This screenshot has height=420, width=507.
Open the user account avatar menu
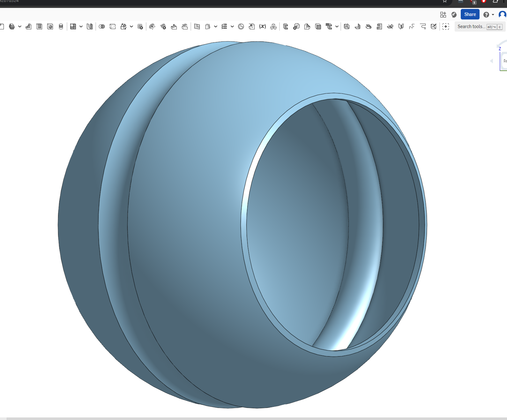(x=503, y=14)
